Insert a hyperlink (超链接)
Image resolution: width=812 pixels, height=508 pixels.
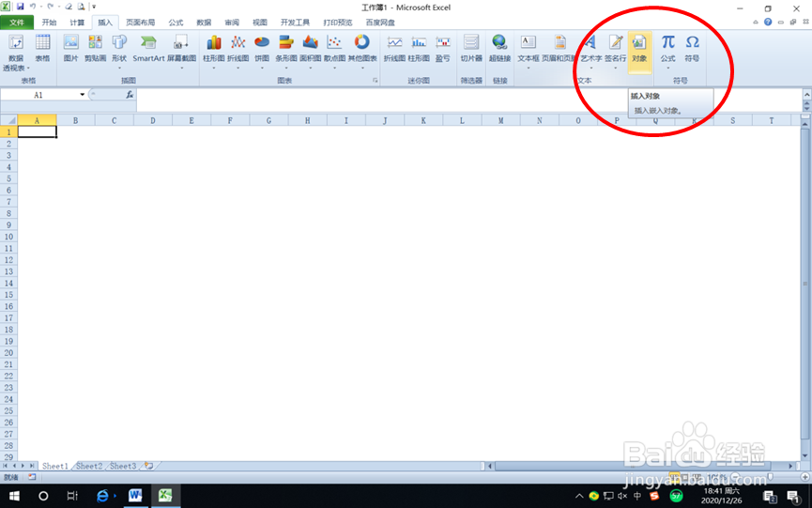coord(499,49)
